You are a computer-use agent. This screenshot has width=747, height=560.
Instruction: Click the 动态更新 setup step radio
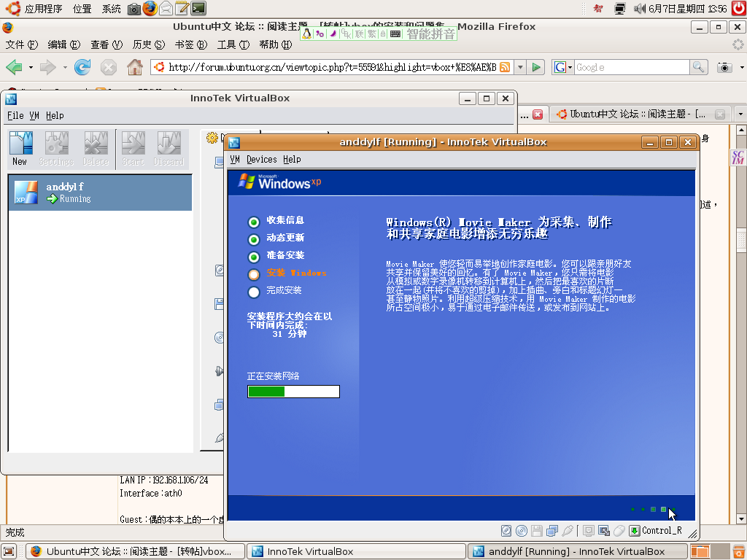[253, 239]
